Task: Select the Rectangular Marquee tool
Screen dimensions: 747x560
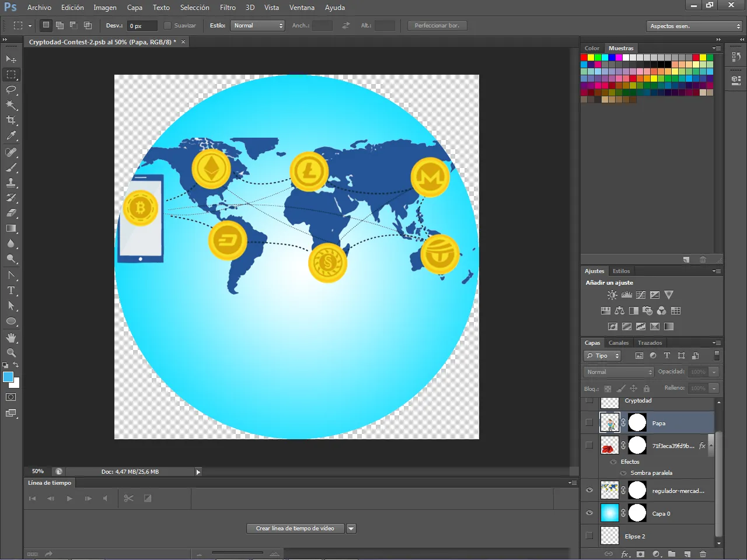Action: (x=11, y=75)
